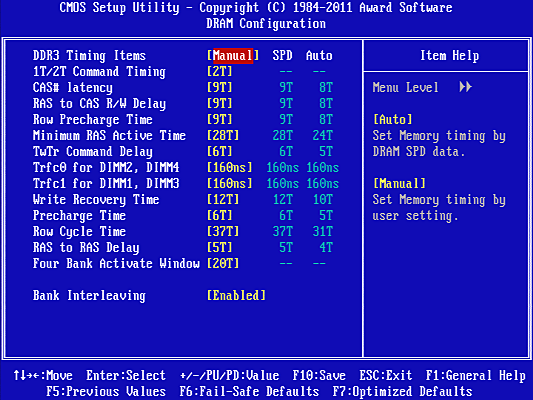Click the F1:General Help hint
The image size is (533, 400).
coord(476,376)
